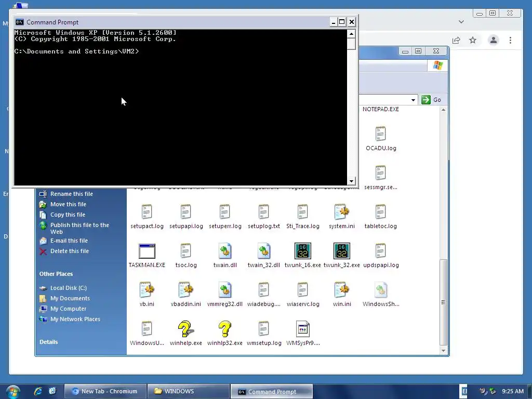Select the system.ini file icon

click(342, 212)
